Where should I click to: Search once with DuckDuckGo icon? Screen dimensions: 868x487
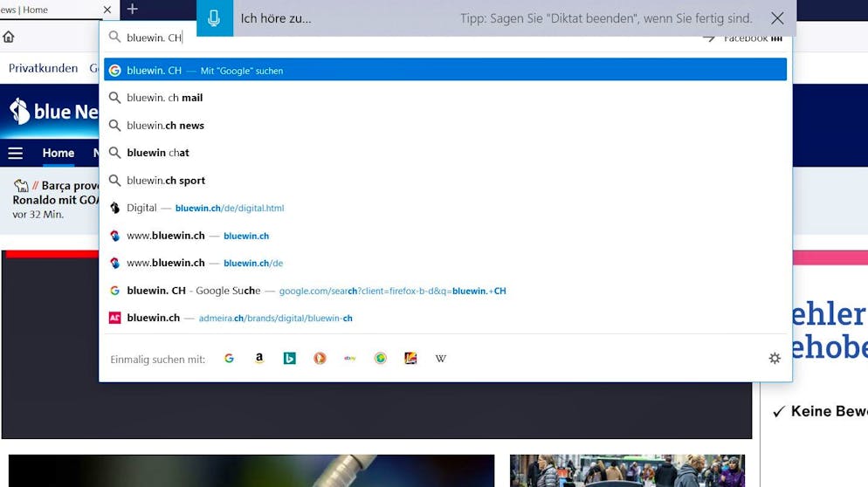(320, 359)
